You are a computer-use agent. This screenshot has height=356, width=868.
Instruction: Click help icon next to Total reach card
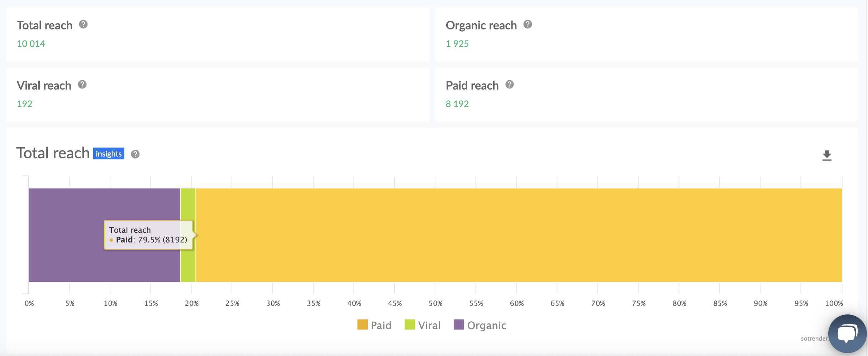(83, 24)
